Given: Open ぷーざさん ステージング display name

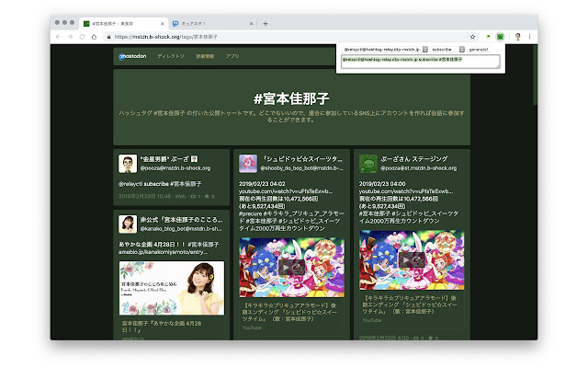Looking at the screenshot, I should coord(414,159).
